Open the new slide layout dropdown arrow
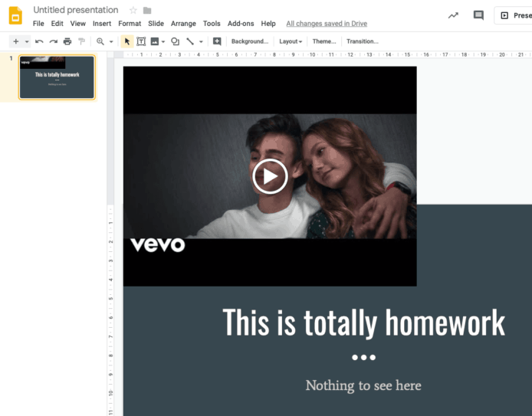Image resolution: width=532 pixels, height=416 pixels. [27, 41]
